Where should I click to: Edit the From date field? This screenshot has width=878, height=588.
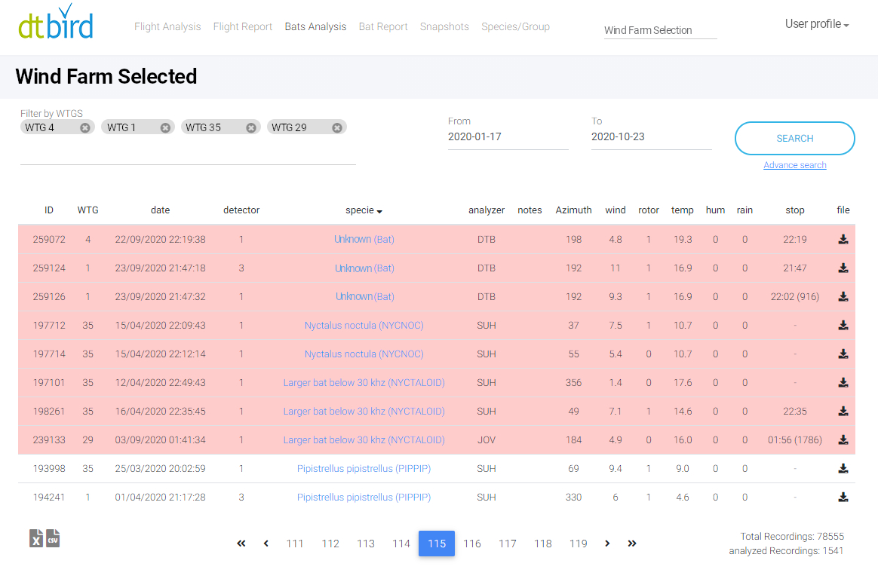[508, 137]
